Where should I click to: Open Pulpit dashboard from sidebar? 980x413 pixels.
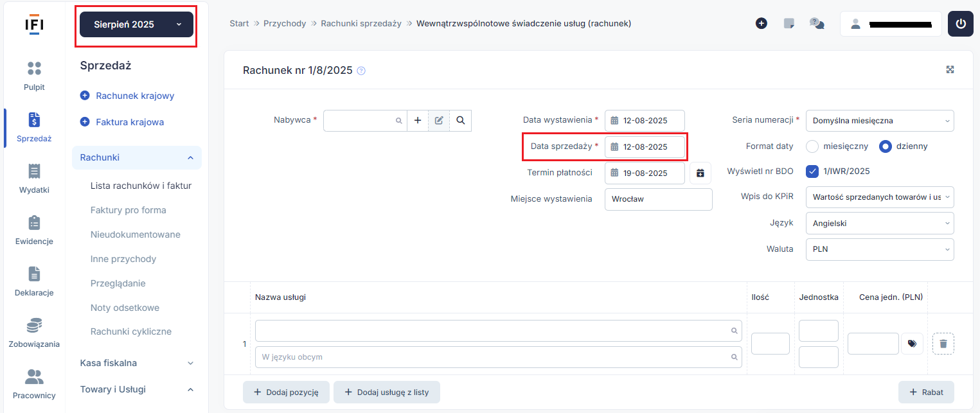pos(34,76)
